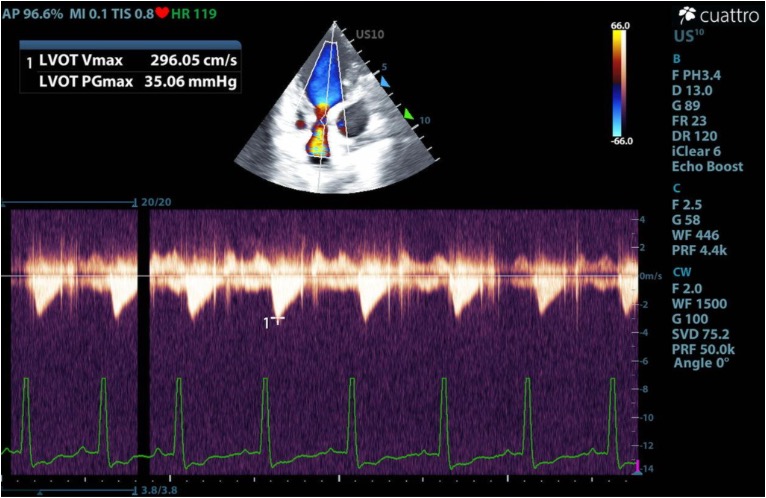Click the F 2.0 CW frequency setting
The image size is (766, 498).
(687, 288)
